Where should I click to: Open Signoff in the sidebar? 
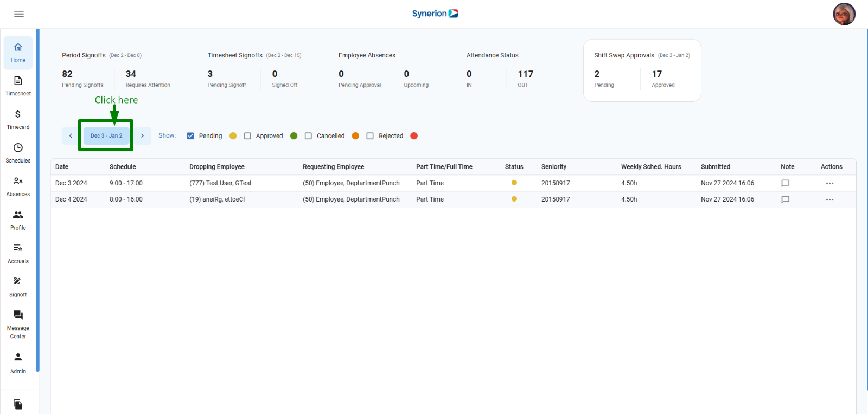(x=18, y=288)
